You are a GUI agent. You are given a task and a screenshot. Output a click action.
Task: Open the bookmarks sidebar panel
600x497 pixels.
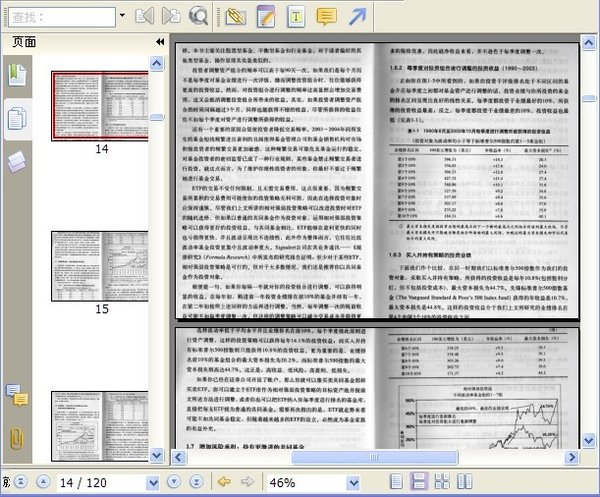tap(18, 75)
